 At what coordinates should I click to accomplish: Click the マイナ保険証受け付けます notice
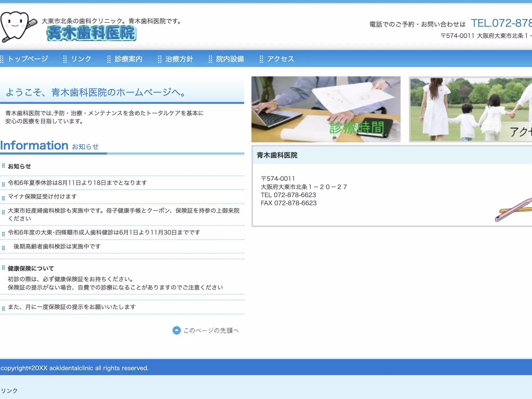click(x=42, y=196)
